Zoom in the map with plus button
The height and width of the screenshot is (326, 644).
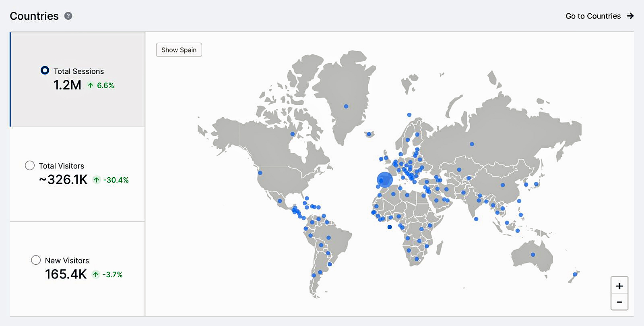[619, 286]
